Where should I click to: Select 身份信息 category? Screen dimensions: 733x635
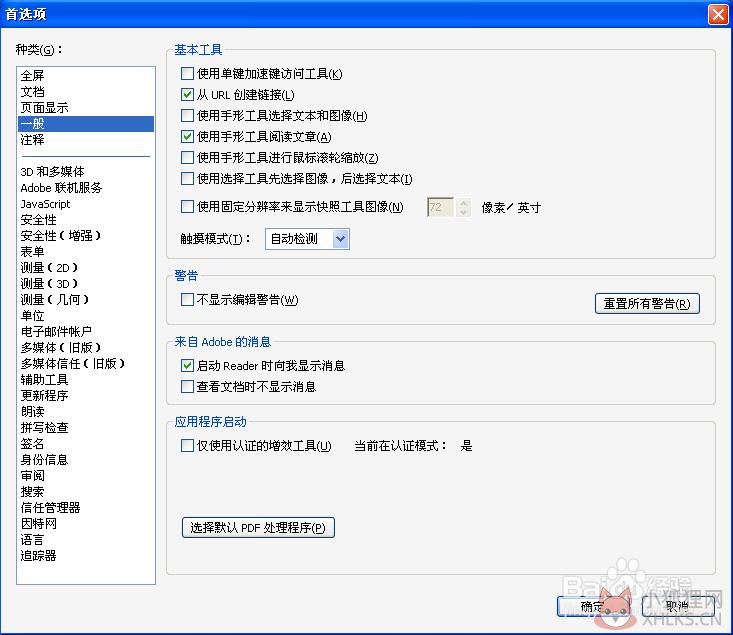click(86, 460)
